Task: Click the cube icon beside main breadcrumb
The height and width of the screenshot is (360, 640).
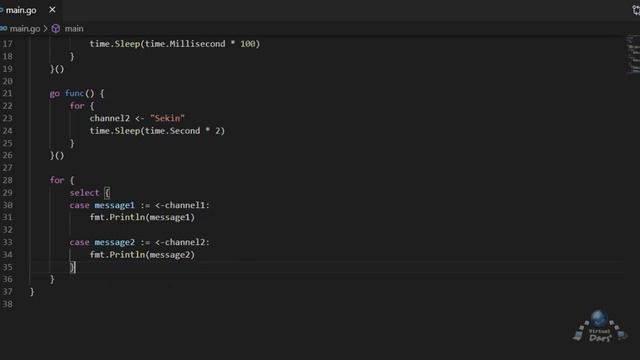Action: 56,29
